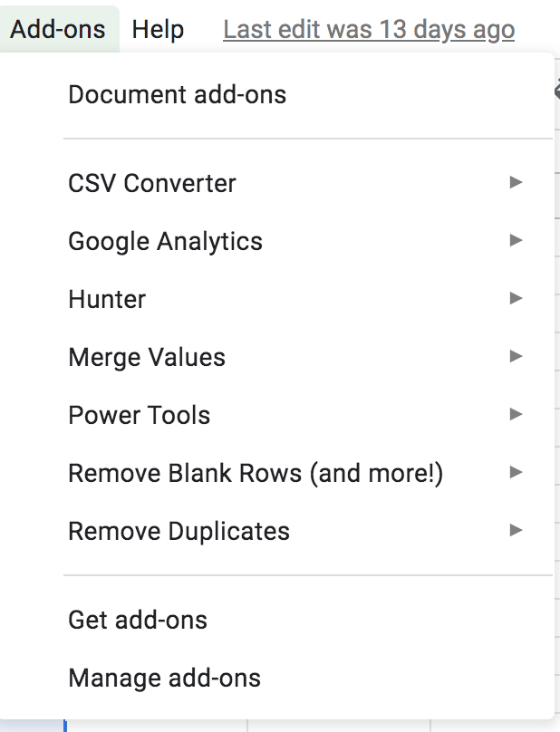Expand the Hunter submenu arrow
Screen dimensions: 560x732
click(x=516, y=298)
